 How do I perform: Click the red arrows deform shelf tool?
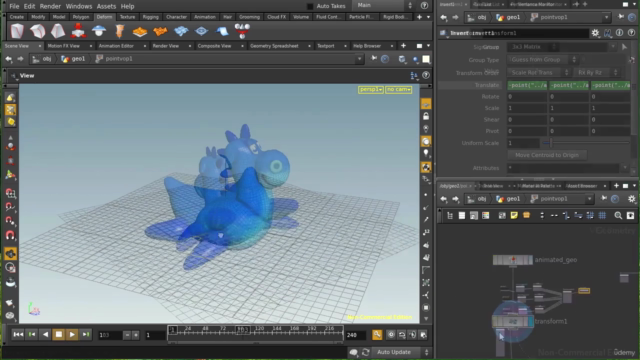point(78,31)
